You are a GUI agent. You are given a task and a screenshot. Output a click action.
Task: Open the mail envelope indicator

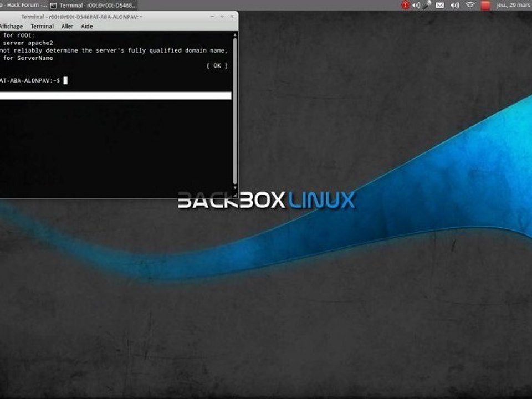pyautogui.click(x=439, y=5)
